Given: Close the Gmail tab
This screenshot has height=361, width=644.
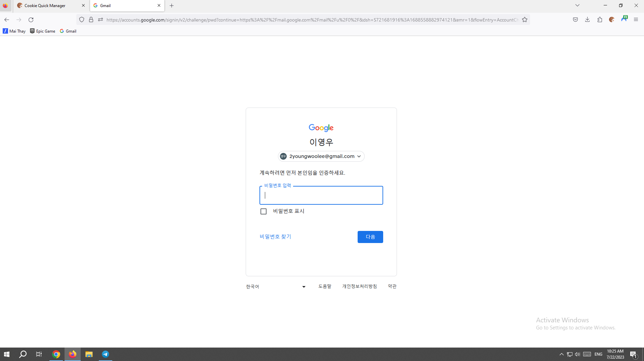Looking at the screenshot, I should tap(159, 5).
